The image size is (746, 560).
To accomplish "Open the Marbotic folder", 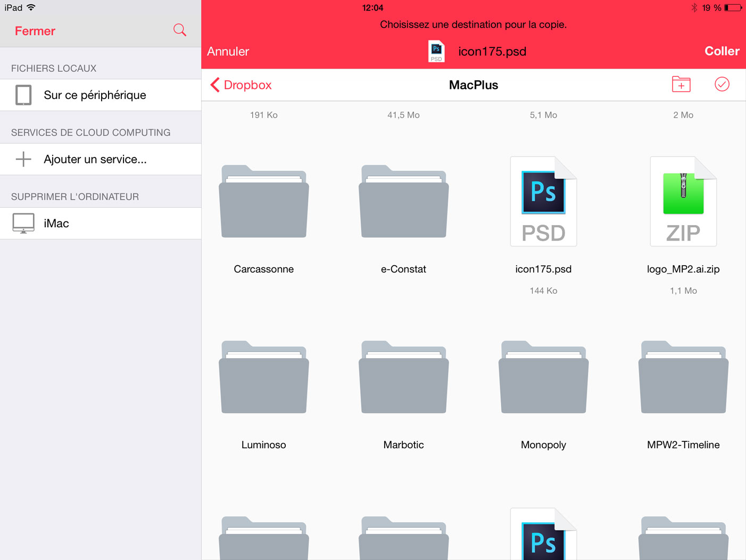I will coord(404,377).
